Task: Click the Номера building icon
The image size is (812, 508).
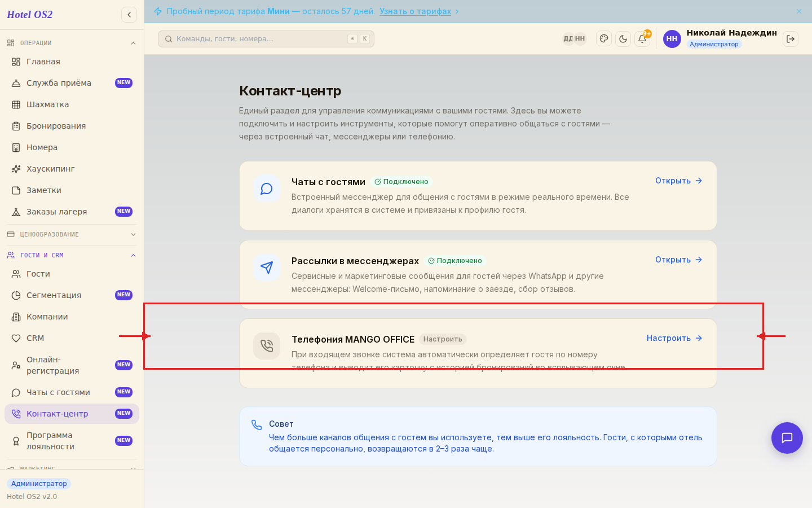Action: 16,147
